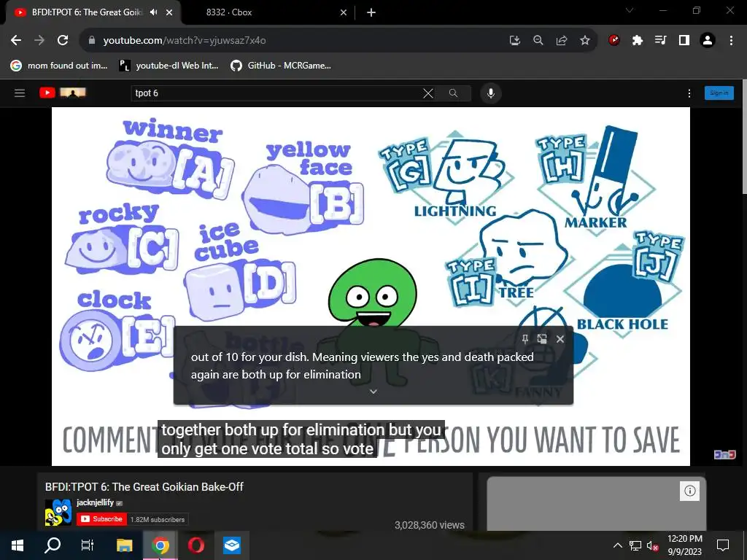Pin the live caption box
The width and height of the screenshot is (747, 560).
pyautogui.click(x=525, y=338)
